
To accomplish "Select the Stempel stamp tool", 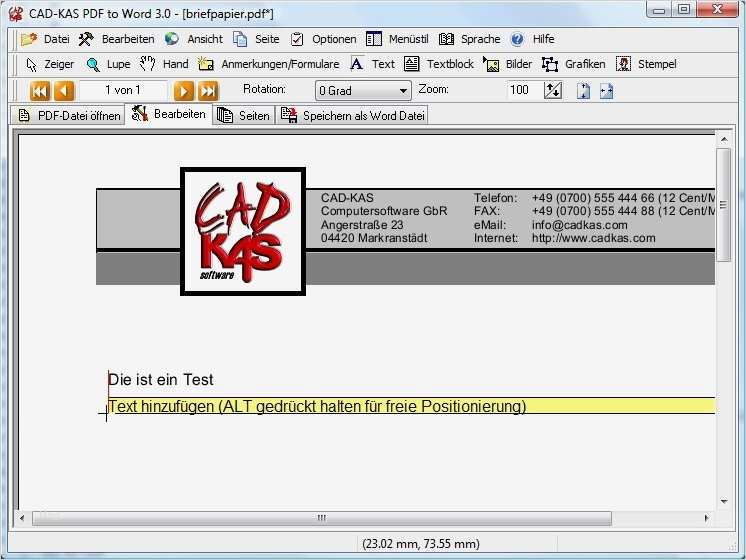I will point(646,64).
